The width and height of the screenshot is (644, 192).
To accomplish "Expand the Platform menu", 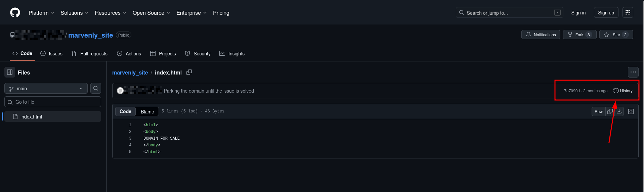I will pyautogui.click(x=41, y=13).
